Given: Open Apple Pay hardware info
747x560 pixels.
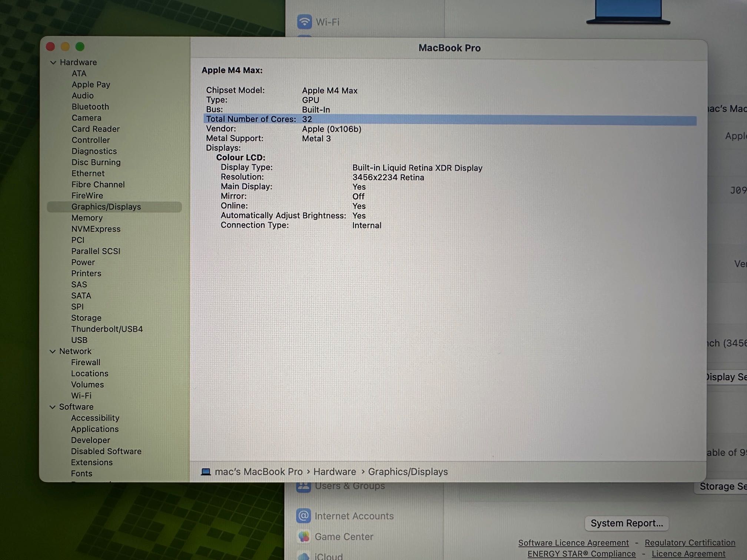Looking at the screenshot, I should click(x=91, y=84).
